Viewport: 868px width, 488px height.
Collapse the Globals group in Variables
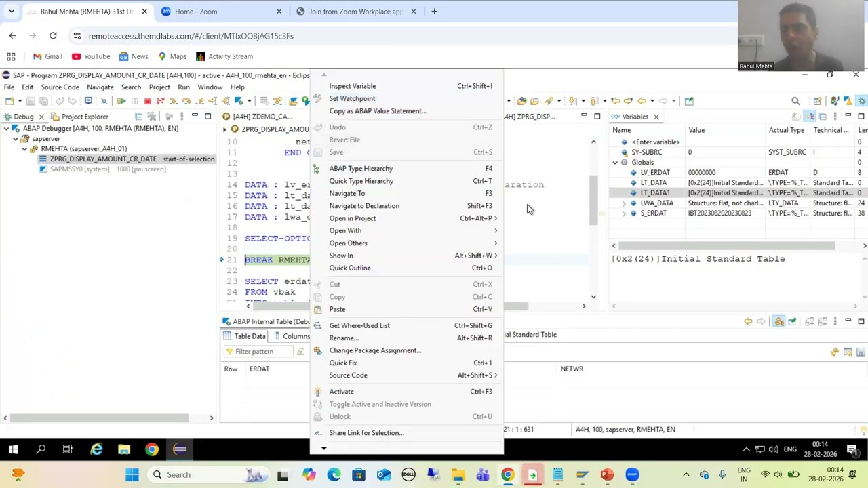pyautogui.click(x=615, y=163)
